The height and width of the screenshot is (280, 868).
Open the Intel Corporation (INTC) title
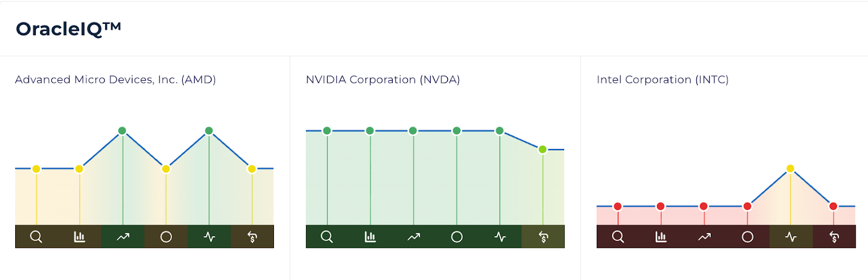(662, 80)
